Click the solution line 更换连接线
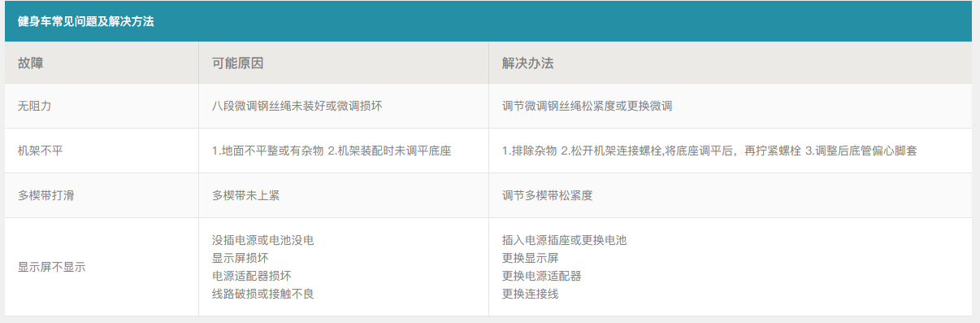 [531, 294]
